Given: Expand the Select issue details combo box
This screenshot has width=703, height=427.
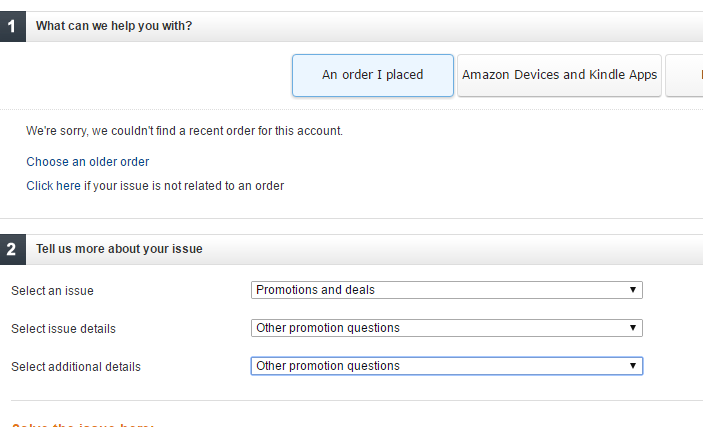Looking at the screenshot, I should tap(445, 328).
